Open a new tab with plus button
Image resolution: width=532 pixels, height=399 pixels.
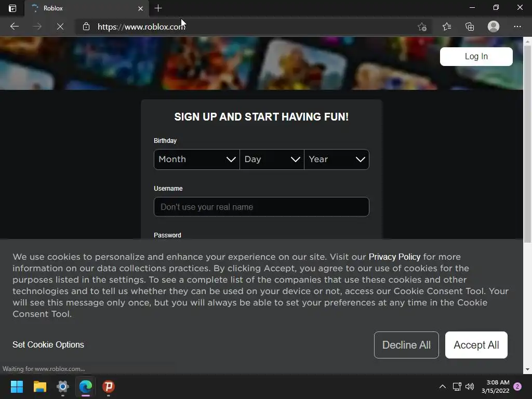point(158,8)
